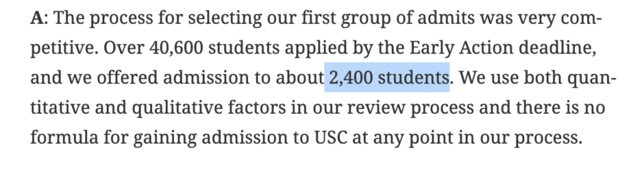Click the word 'qualitative'
Screen dimensions: 644x174
(177, 108)
